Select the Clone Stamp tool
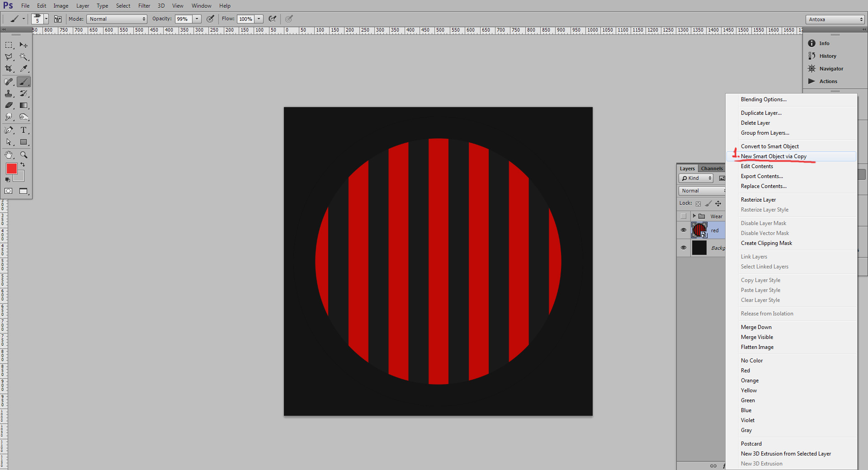 (9, 94)
